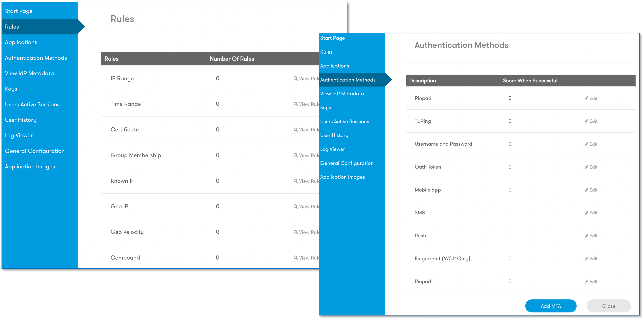Open Start Page in Rules window sidebar

pyautogui.click(x=19, y=11)
